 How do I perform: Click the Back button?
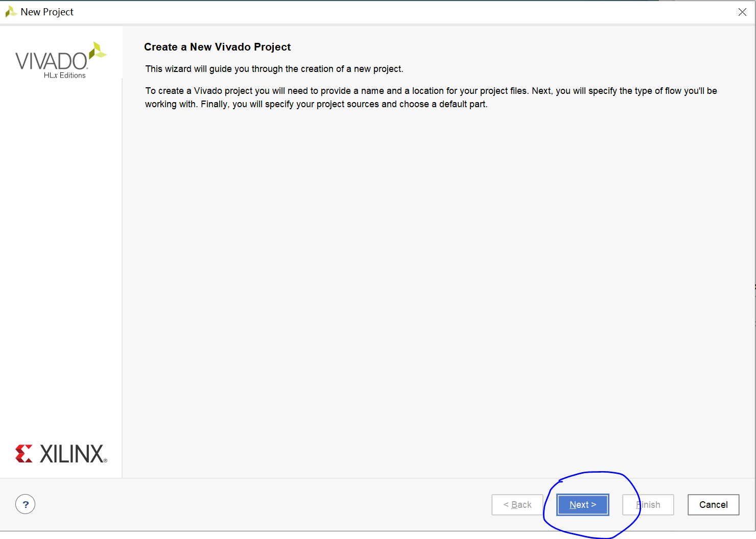[517, 505]
